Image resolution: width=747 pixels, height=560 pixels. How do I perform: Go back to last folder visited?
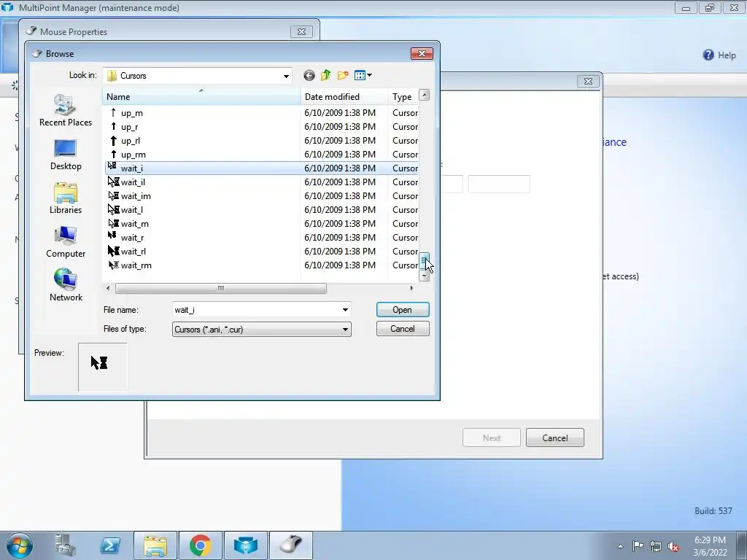[309, 75]
